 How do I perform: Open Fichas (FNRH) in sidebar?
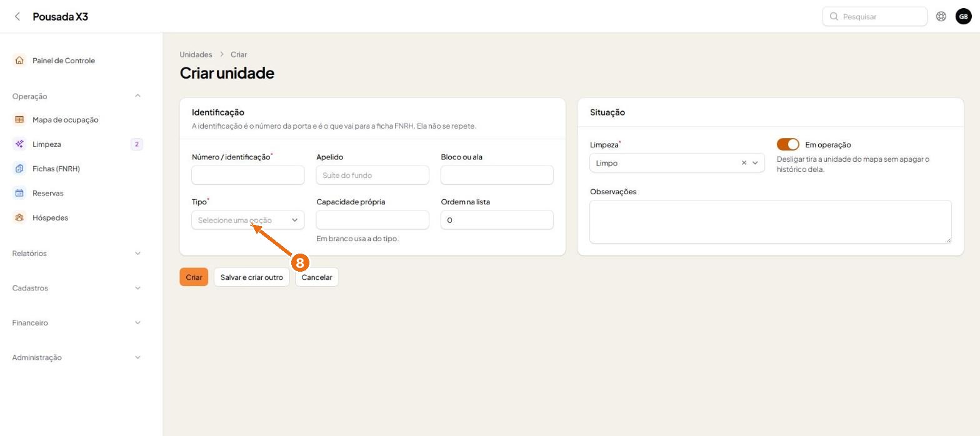point(56,169)
